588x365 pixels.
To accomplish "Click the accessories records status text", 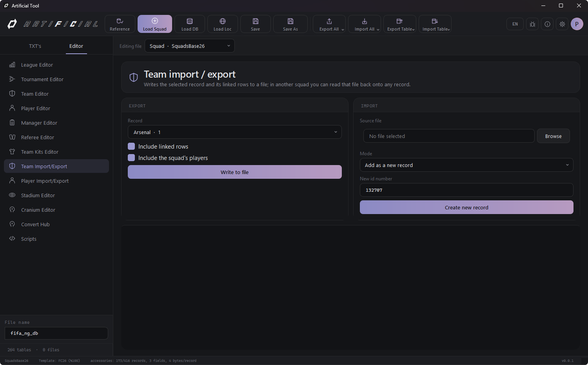I will click(x=144, y=361).
